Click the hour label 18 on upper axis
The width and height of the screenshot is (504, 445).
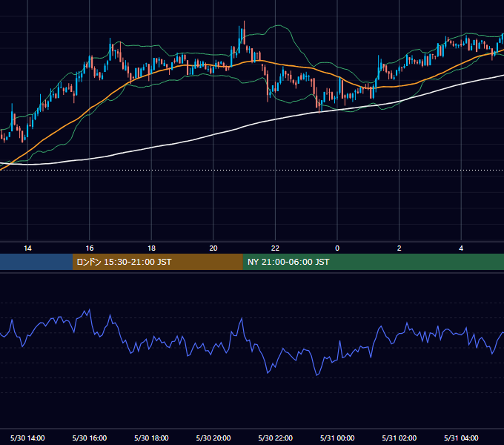point(151,248)
